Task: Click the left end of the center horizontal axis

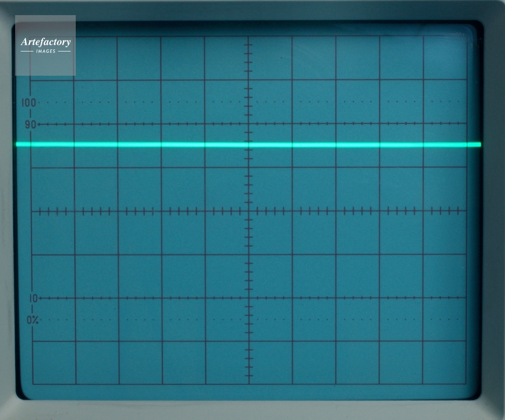Action: [x=33, y=211]
